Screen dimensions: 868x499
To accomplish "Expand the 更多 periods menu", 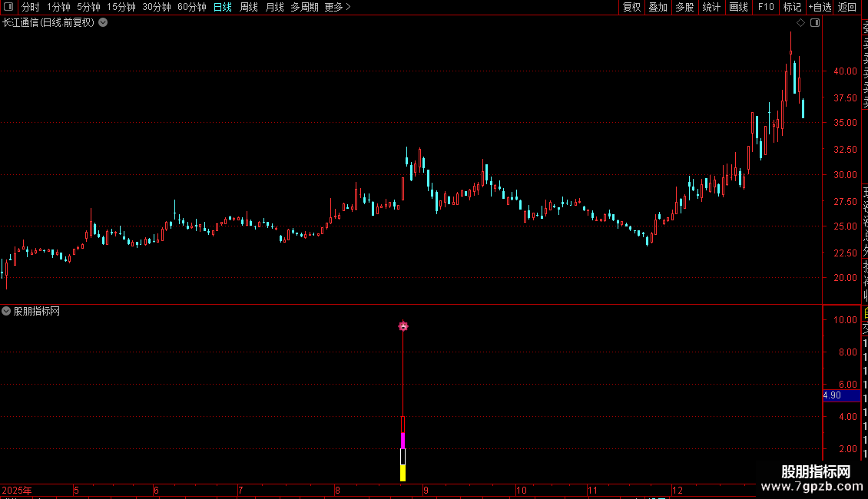I will click(x=337, y=7).
